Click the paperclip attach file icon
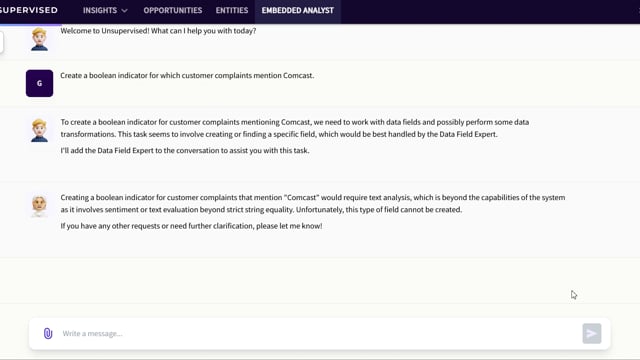This screenshot has width=640, height=360. pos(48,333)
